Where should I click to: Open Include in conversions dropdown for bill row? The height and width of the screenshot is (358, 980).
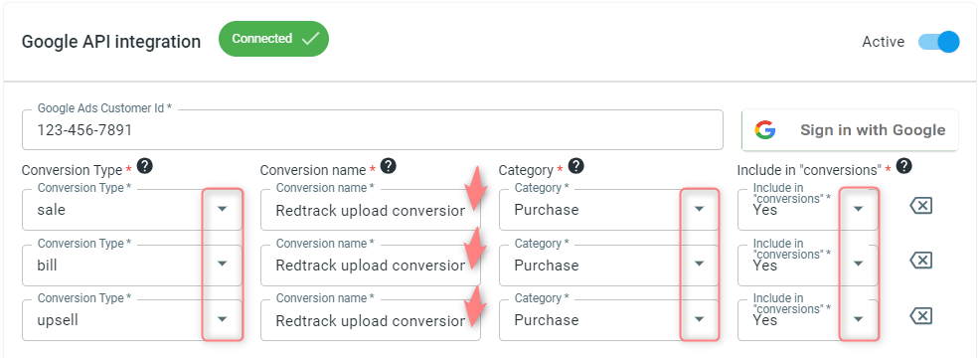click(858, 265)
